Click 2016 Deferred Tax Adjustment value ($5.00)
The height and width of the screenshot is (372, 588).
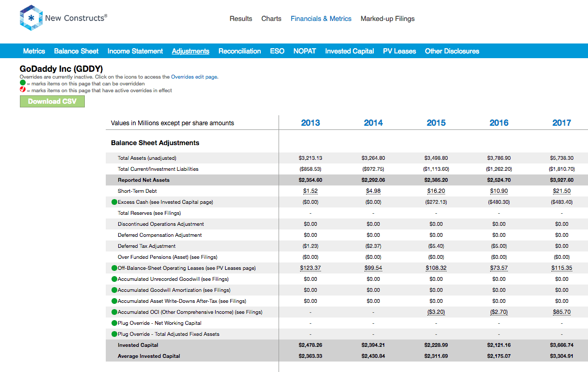tap(499, 246)
